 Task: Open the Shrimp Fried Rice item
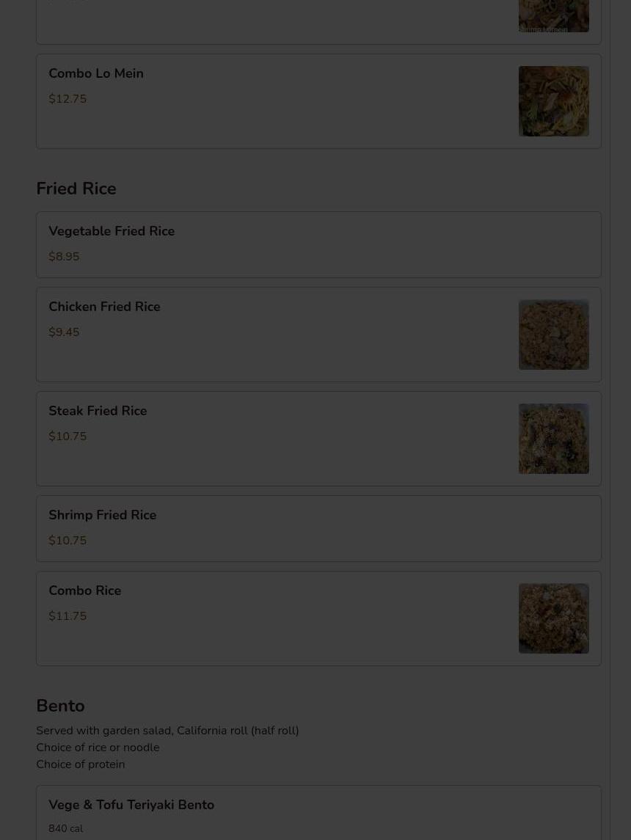tap(102, 515)
